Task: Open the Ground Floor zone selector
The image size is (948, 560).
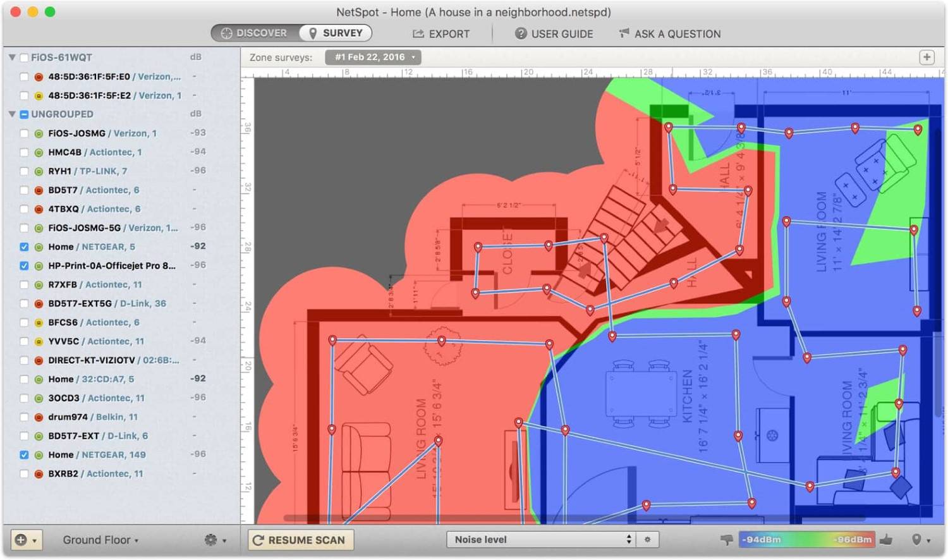Action: tap(100, 540)
